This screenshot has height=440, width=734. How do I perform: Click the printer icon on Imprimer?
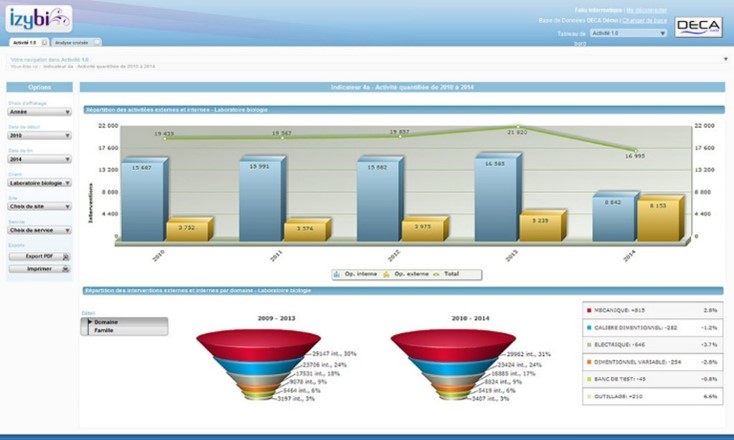coord(65,269)
